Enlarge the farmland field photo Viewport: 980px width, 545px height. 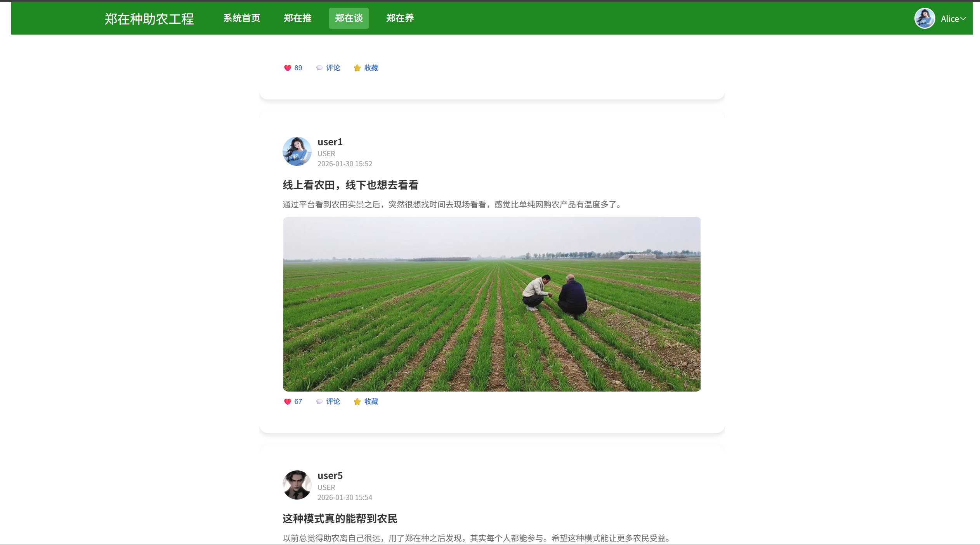(492, 304)
